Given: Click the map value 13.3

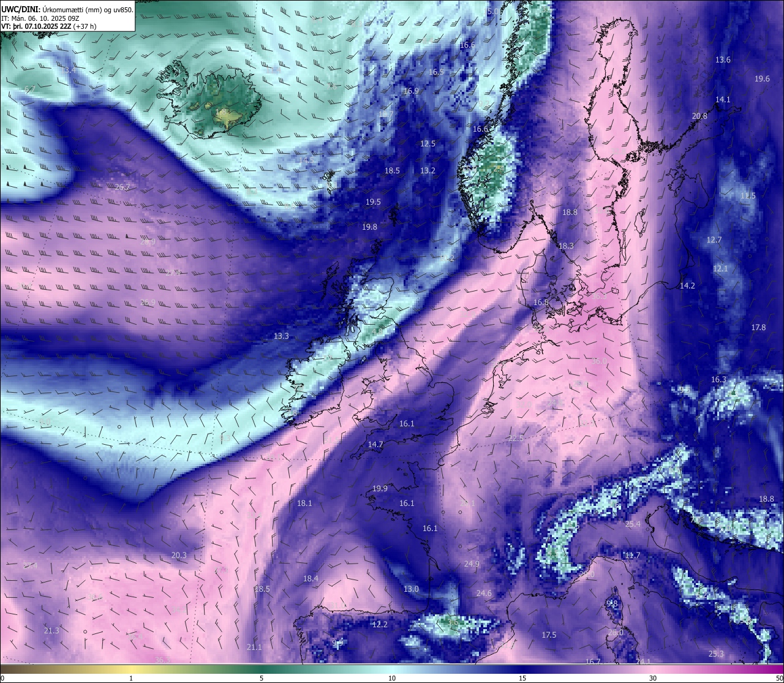Looking at the screenshot, I should pos(281,336).
